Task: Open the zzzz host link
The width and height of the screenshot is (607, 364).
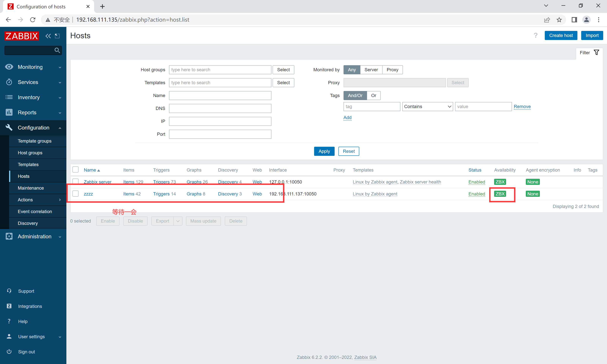Action: [88, 194]
